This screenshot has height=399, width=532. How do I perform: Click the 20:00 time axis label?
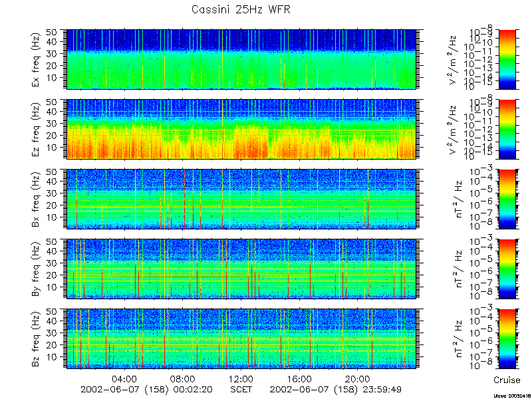[358, 378]
